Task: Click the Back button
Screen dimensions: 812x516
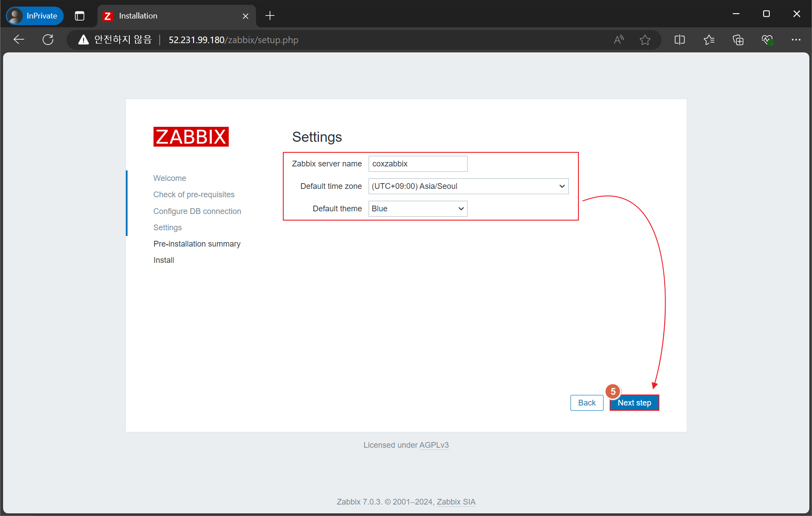Action: click(587, 403)
